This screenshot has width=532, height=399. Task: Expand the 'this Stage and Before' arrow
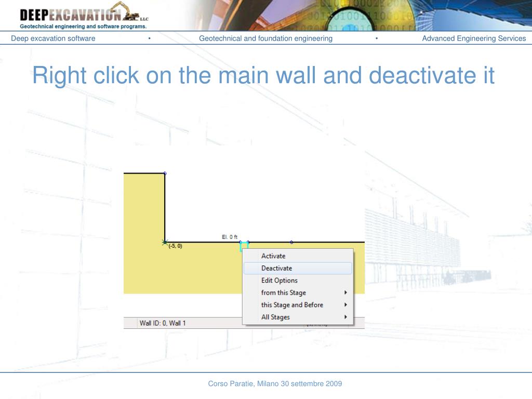click(x=345, y=304)
